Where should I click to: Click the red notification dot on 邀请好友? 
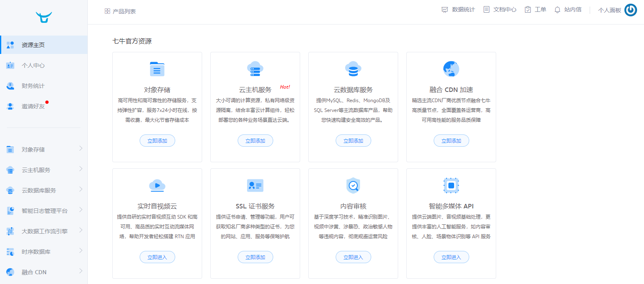click(x=47, y=102)
